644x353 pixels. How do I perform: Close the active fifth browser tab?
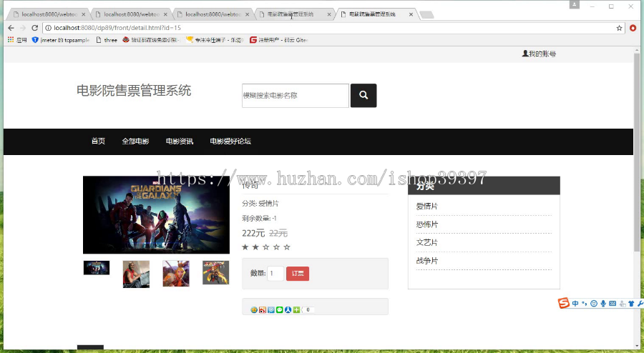click(x=411, y=14)
